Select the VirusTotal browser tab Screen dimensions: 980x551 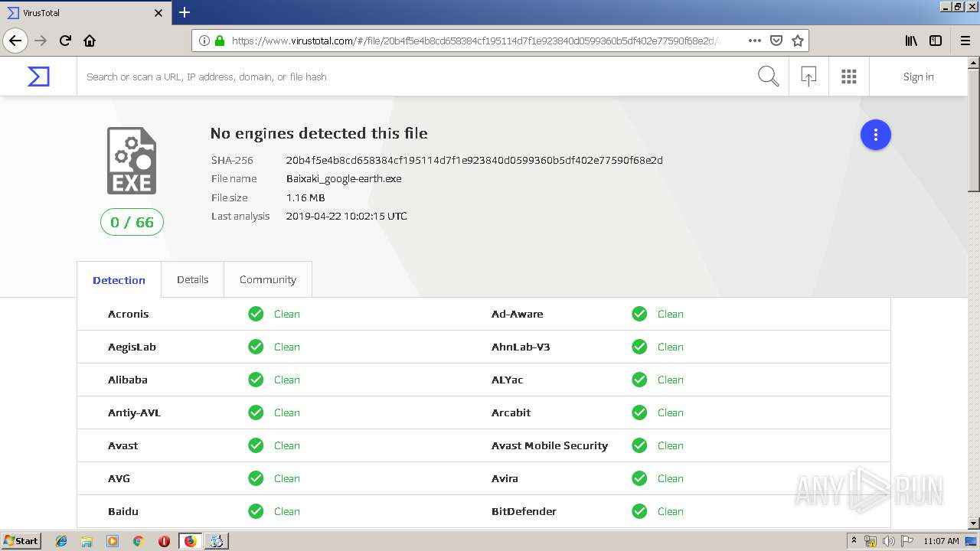(x=84, y=13)
